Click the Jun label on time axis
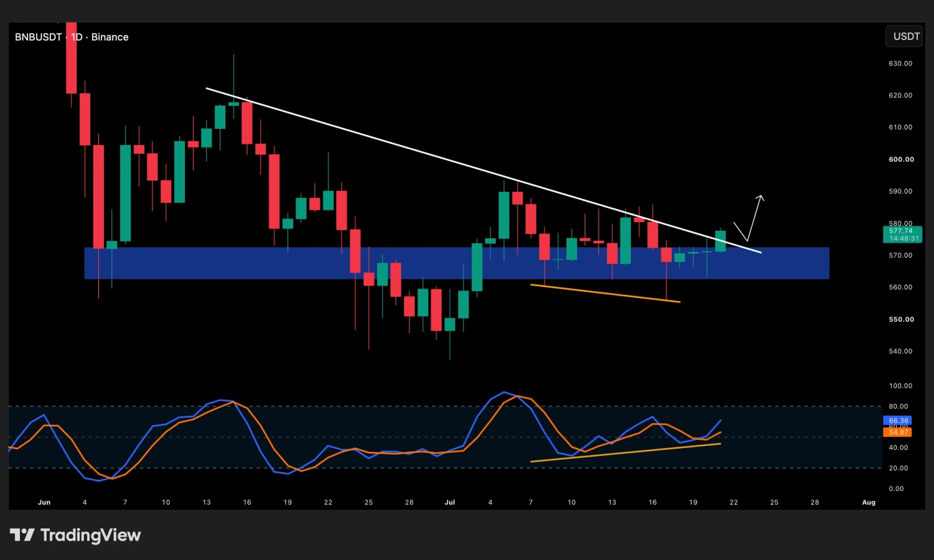 (44, 502)
